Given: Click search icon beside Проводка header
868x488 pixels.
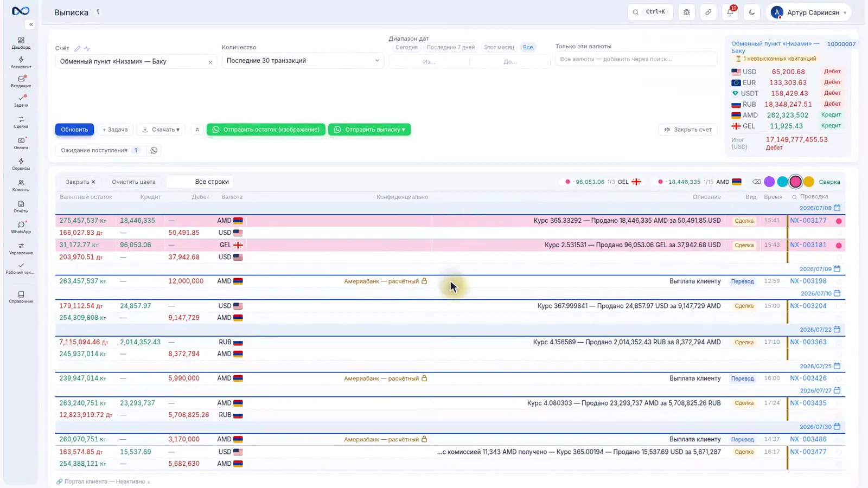Looking at the screenshot, I should tap(794, 197).
